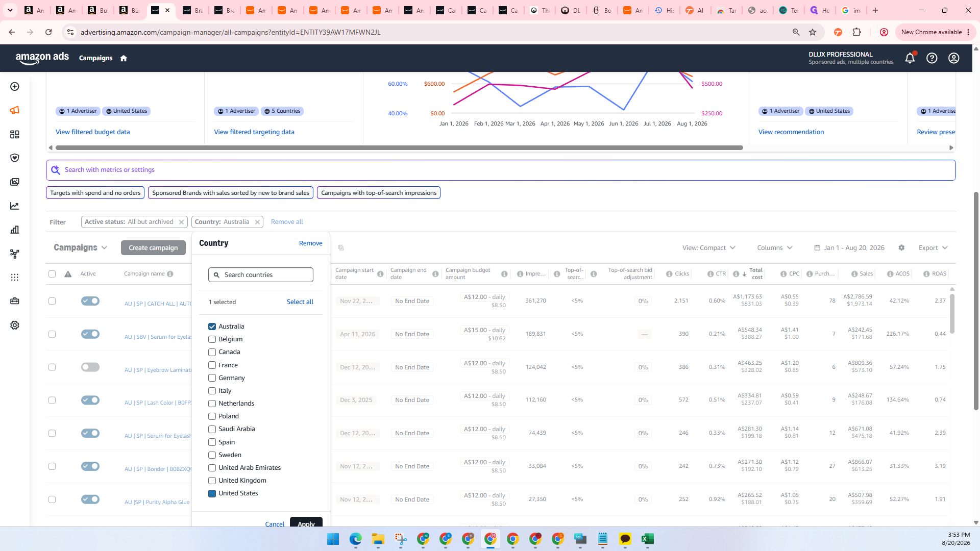This screenshot has width=980, height=551.
Task: Remove the Country Australia filter chip
Action: (x=257, y=222)
